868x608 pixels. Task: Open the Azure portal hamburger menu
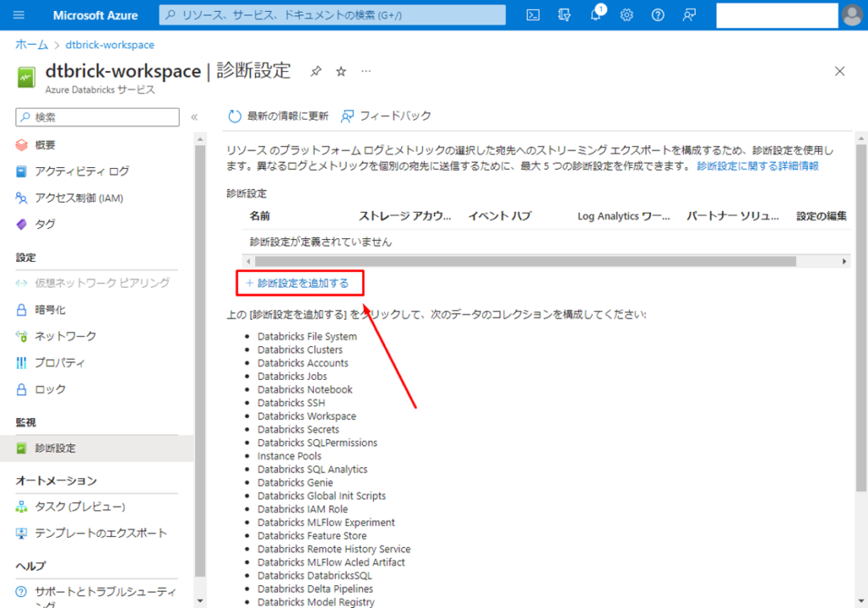[19, 15]
